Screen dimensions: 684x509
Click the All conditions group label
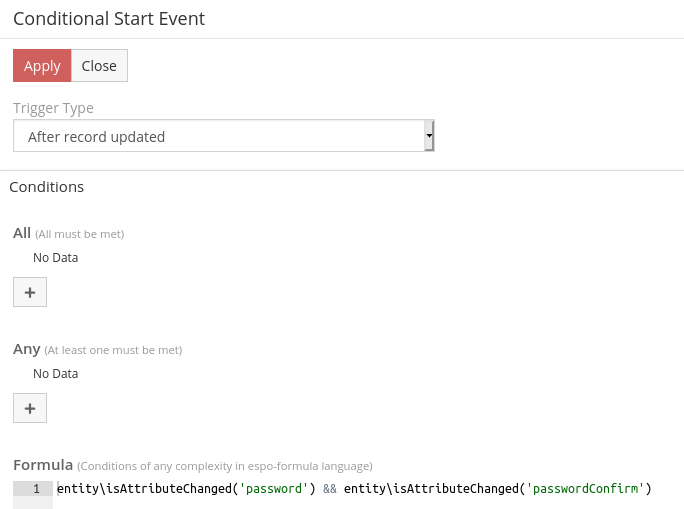[x=22, y=233]
